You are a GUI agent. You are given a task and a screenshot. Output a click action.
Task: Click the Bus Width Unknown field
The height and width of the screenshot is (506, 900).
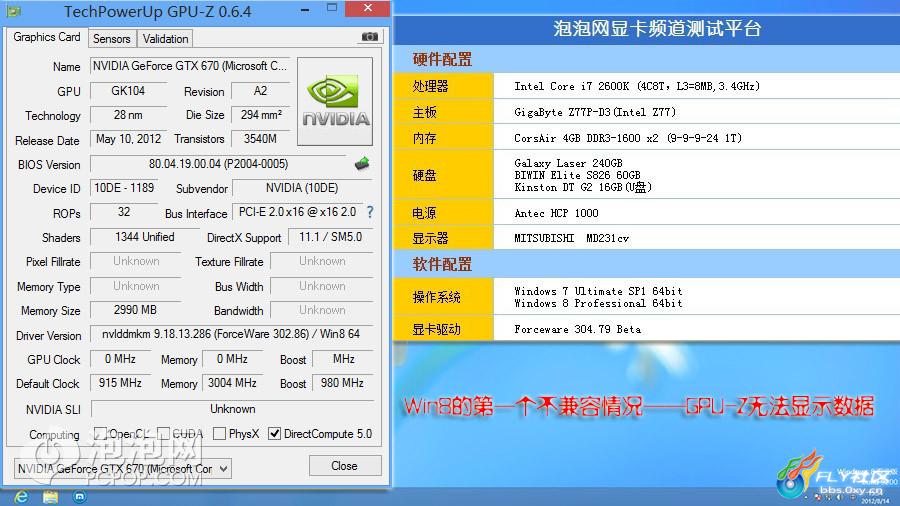coord(322,286)
